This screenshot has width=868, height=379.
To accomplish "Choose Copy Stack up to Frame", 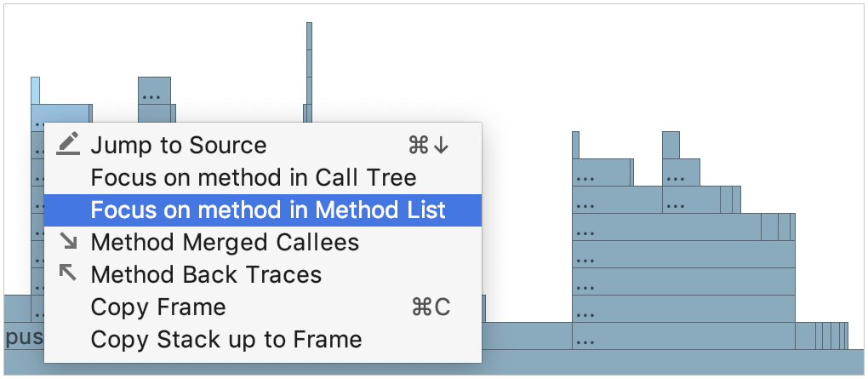I will [226, 340].
